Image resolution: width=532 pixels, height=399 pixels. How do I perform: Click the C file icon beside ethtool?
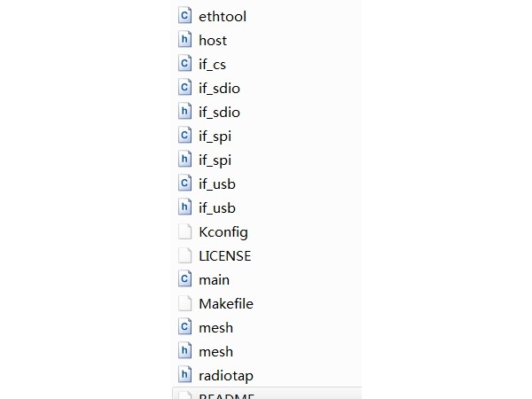(184, 16)
